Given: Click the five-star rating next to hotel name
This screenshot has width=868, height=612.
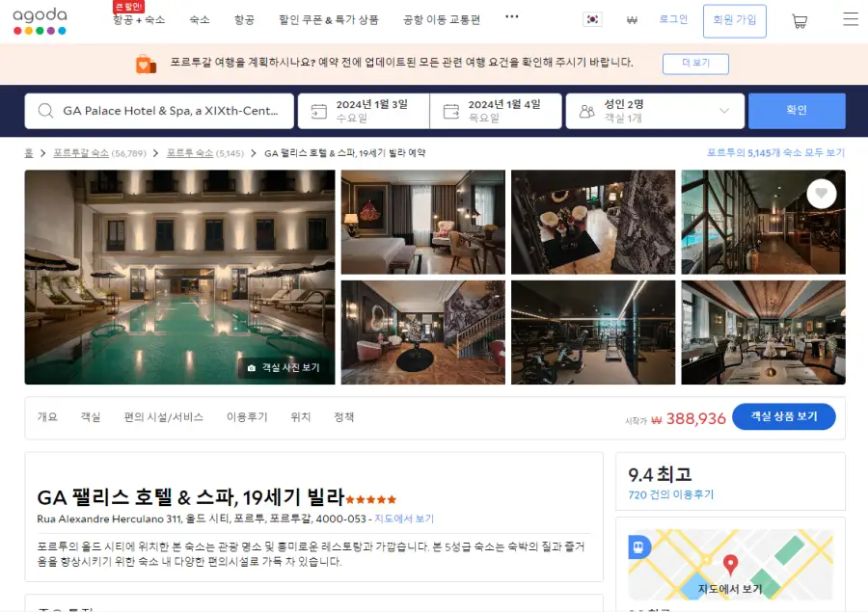Looking at the screenshot, I should pos(371,499).
